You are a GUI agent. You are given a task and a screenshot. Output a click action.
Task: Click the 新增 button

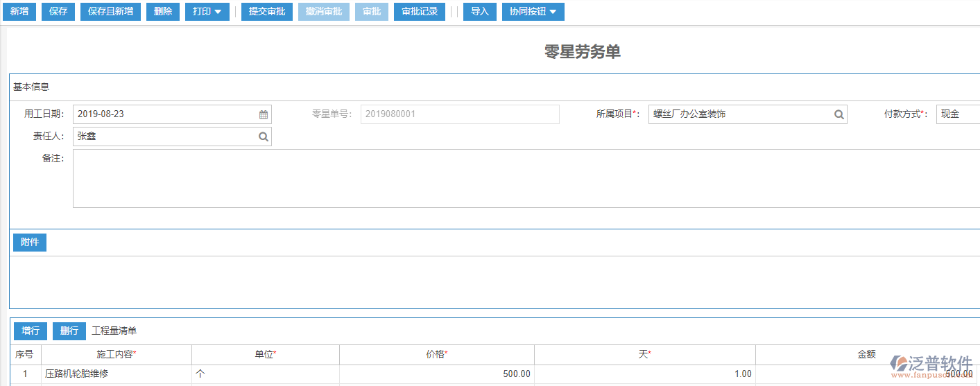(x=19, y=12)
